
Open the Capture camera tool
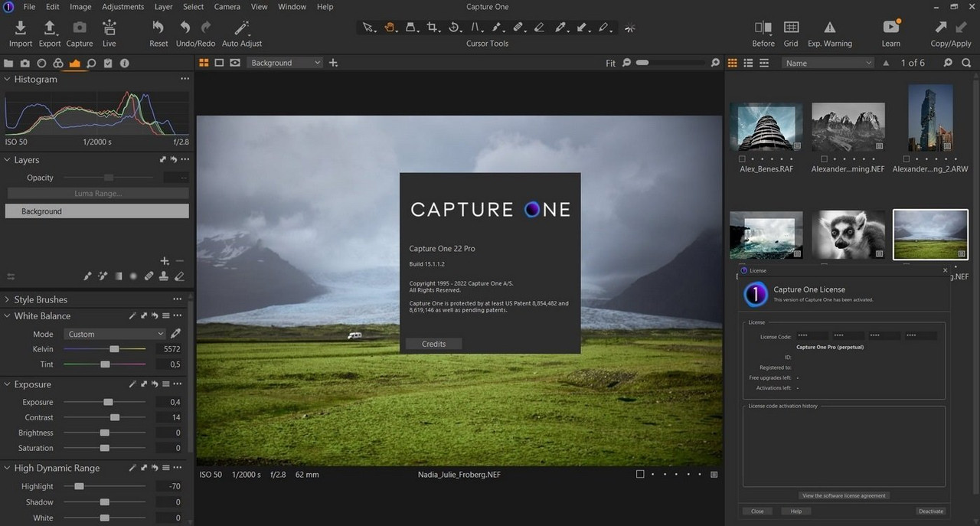point(79,28)
